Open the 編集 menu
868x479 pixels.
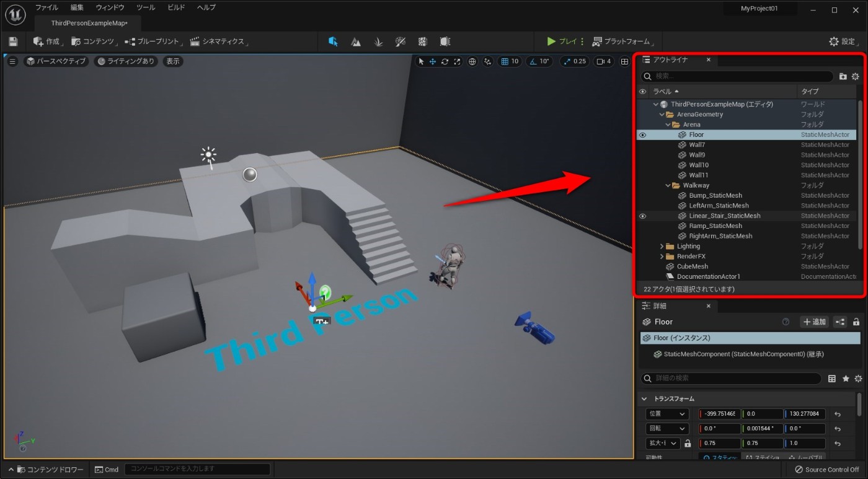point(77,7)
